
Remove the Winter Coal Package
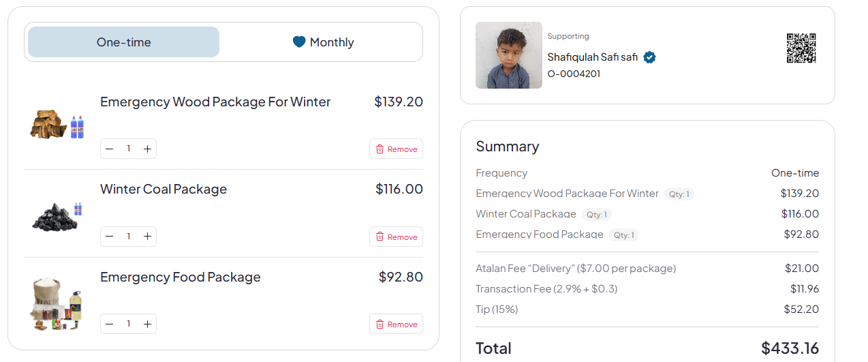point(396,237)
